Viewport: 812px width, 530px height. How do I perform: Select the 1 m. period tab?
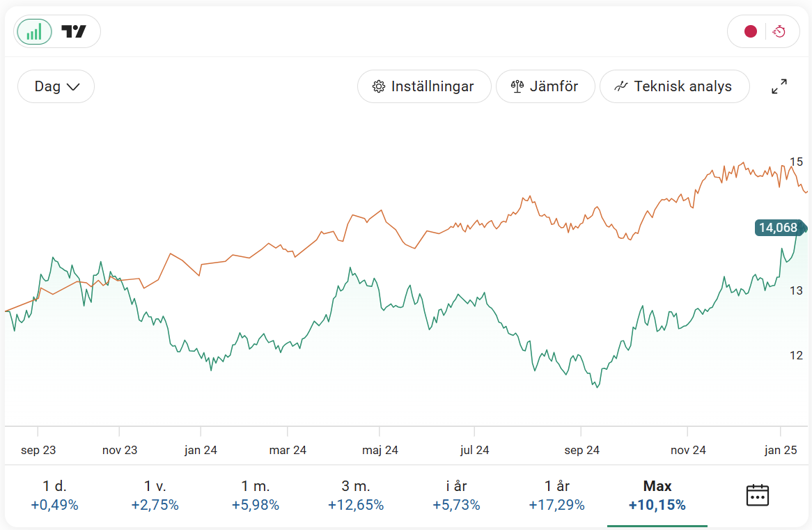[256, 495]
